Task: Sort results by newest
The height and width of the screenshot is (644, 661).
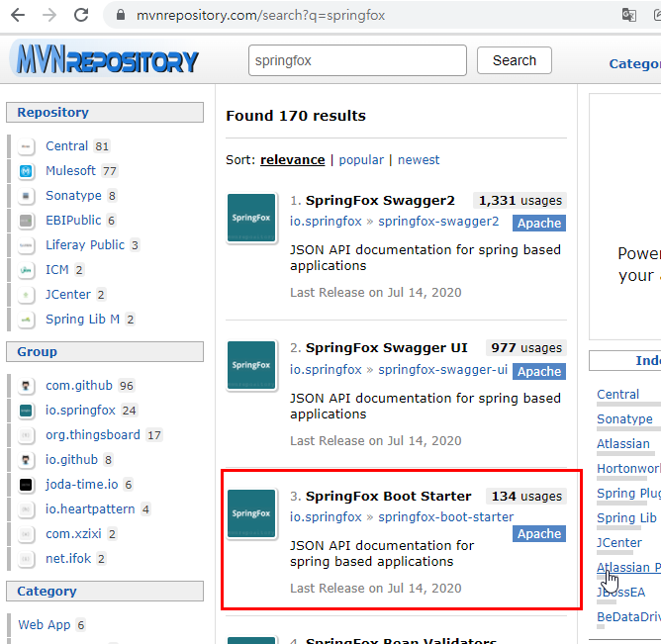Action: [x=419, y=160]
